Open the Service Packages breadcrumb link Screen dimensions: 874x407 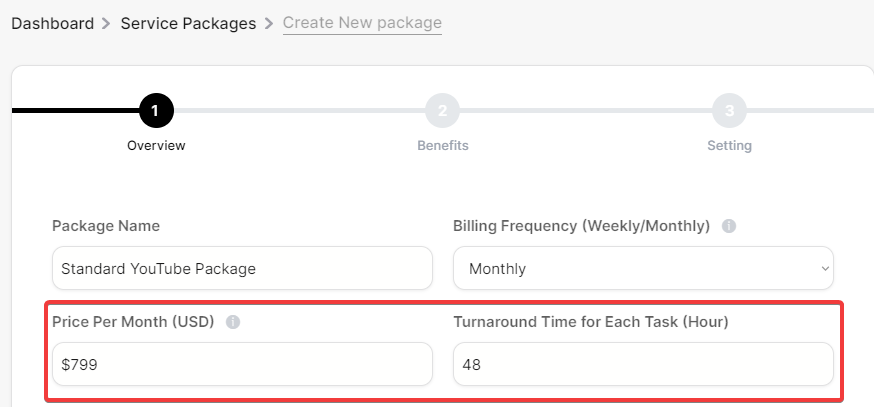point(188,23)
